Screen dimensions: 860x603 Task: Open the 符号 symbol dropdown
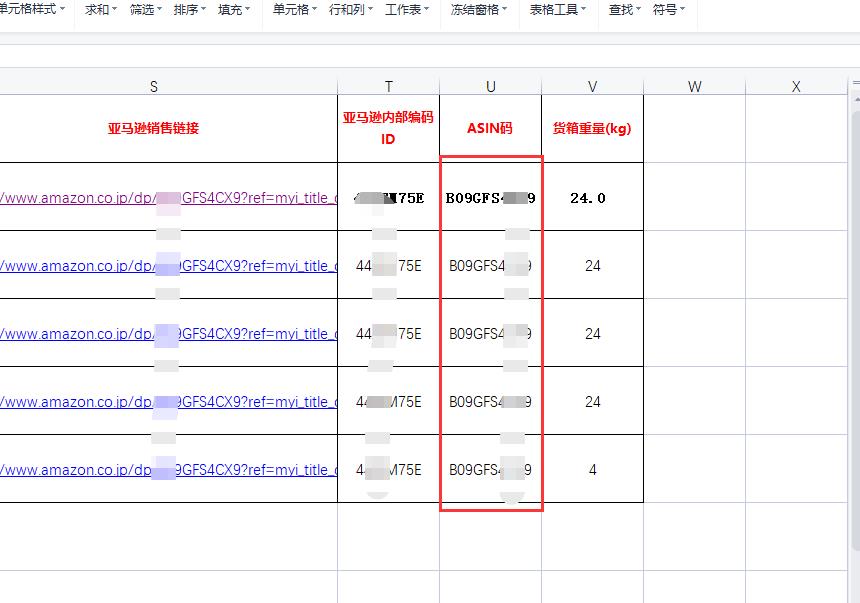point(668,9)
